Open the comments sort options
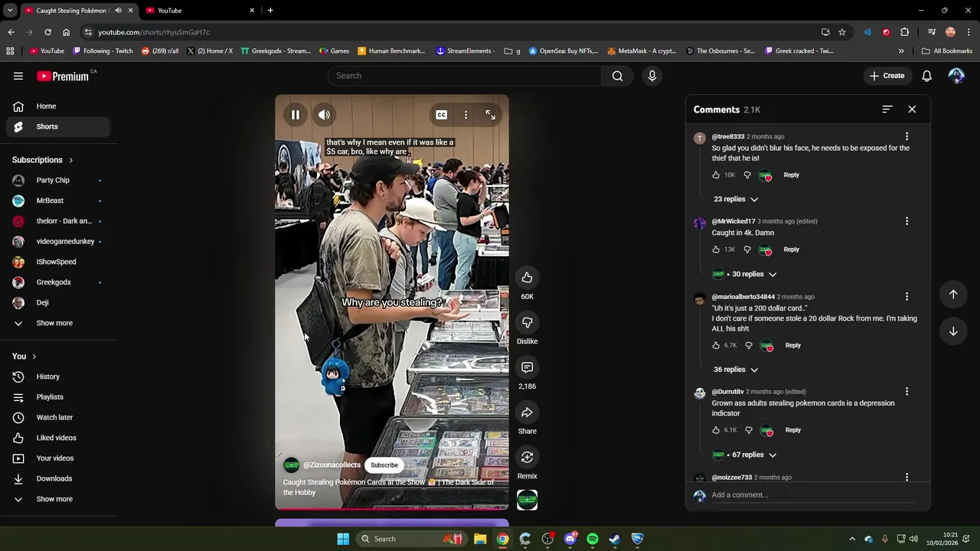Viewport: 980px width, 551px height. [887, 109]
